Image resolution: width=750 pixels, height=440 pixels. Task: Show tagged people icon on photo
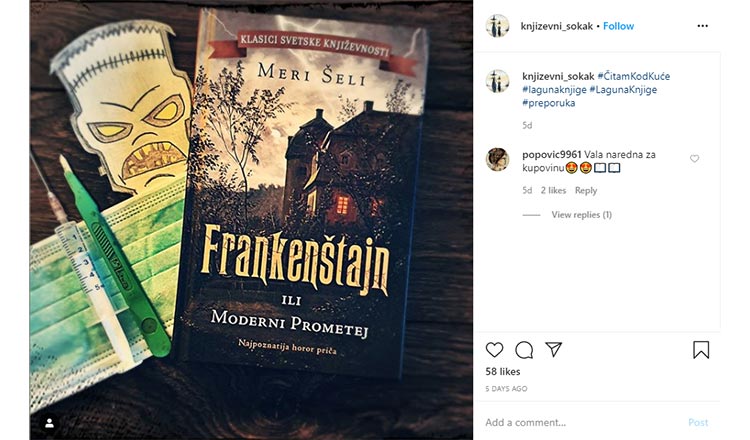(49, 423)
